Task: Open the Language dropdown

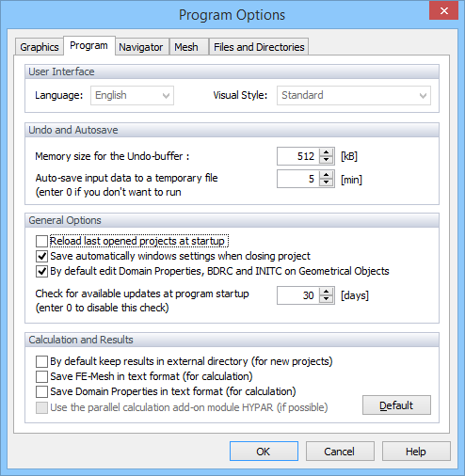Action: click(132, 95)
